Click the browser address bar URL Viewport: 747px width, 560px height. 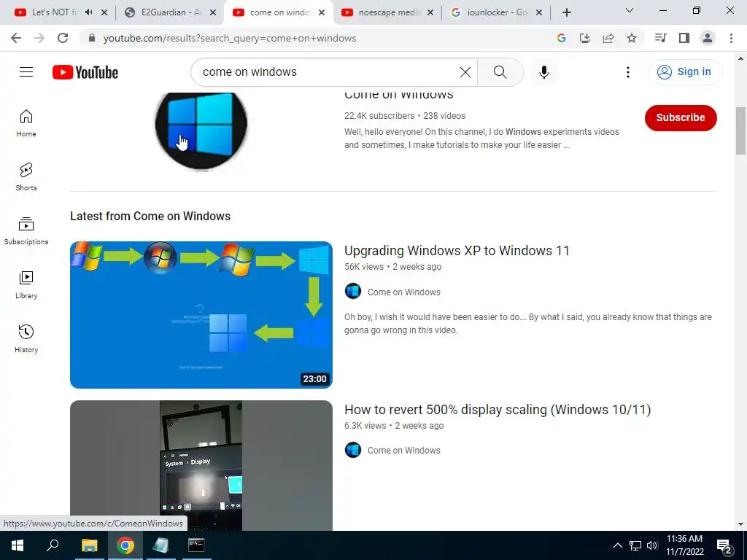pyautogui.click(x=230, y=38)
